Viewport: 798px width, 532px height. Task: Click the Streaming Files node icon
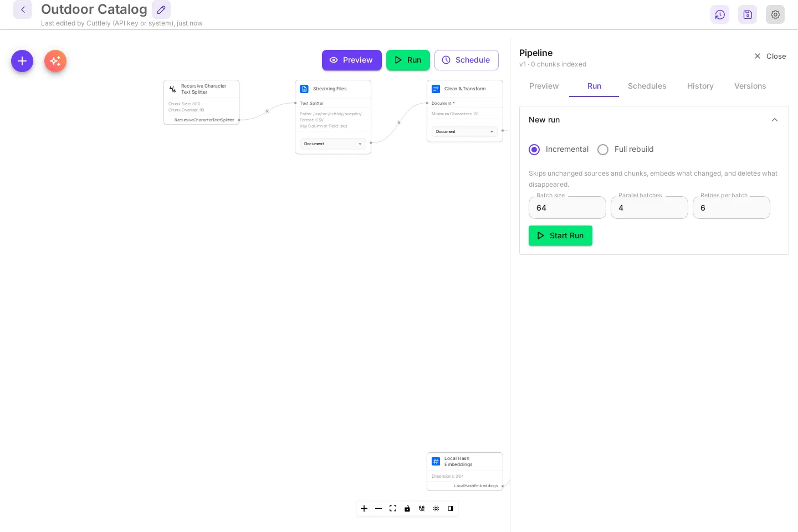tap(304, 89)
